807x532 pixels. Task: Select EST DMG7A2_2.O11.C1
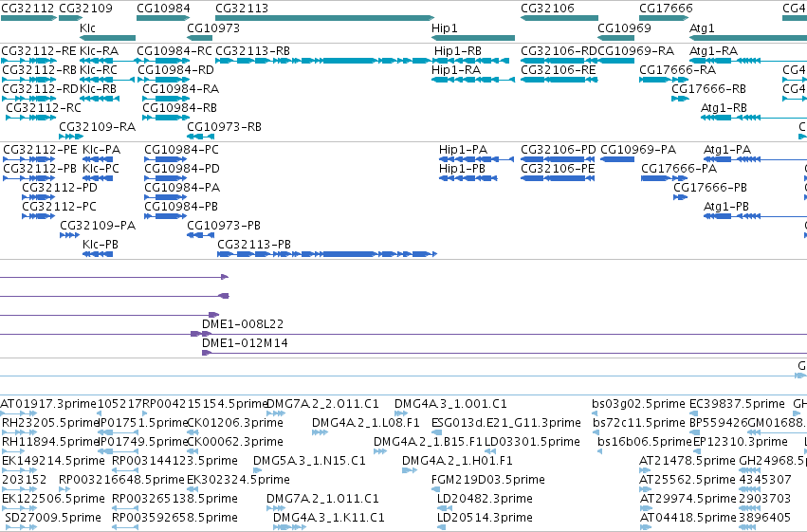coord(322,404)
